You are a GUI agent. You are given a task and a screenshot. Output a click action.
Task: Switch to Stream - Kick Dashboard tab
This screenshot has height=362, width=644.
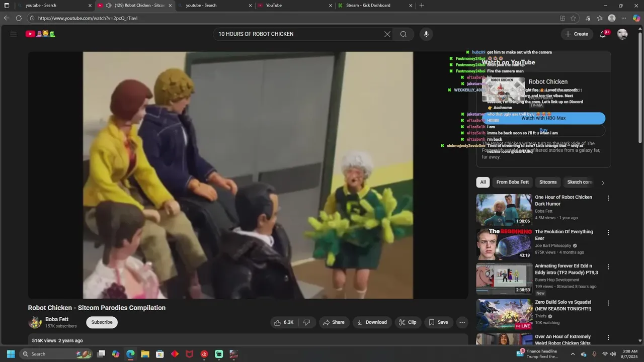(375, 6)
